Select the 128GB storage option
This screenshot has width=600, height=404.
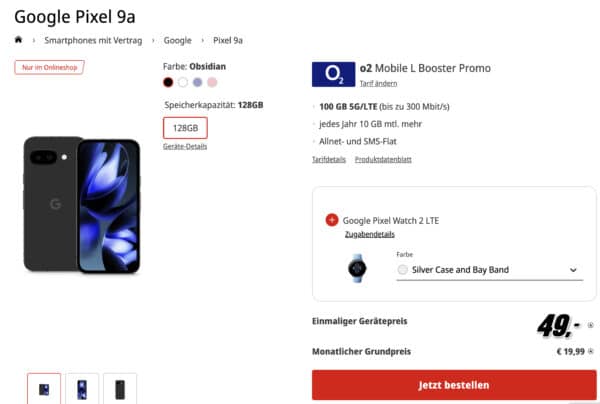tap(185, 128)
